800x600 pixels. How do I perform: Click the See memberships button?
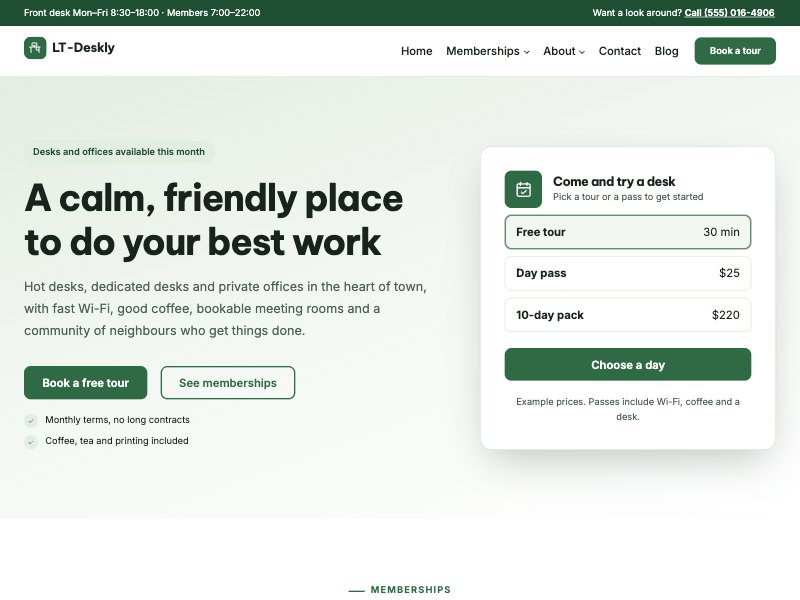tap(228, 383)
